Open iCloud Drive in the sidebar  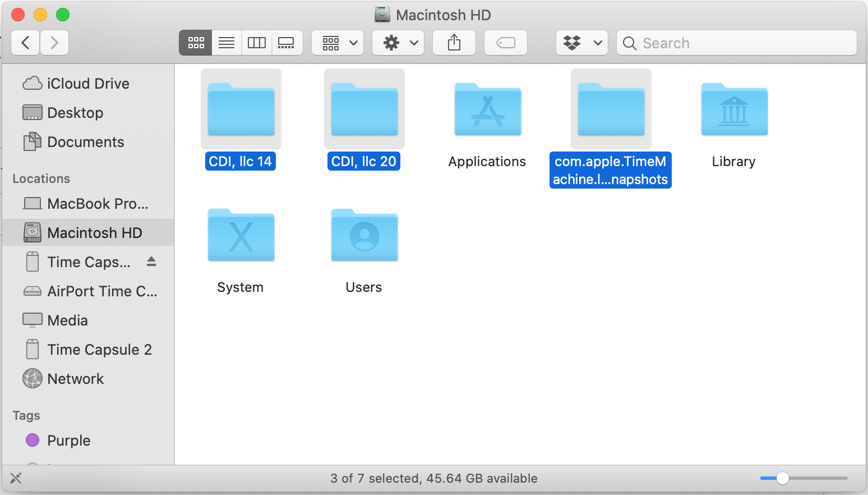coord(88,84)
